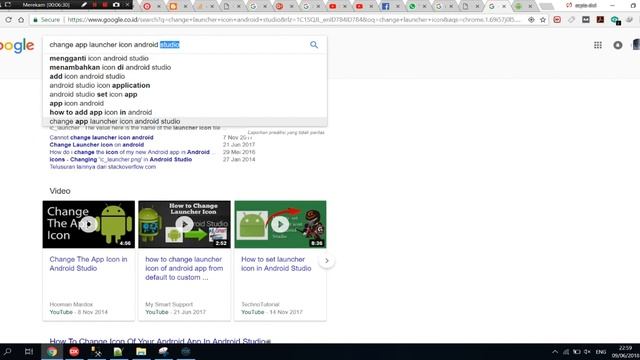Click the blue search magnifier icon

[313, 45]
